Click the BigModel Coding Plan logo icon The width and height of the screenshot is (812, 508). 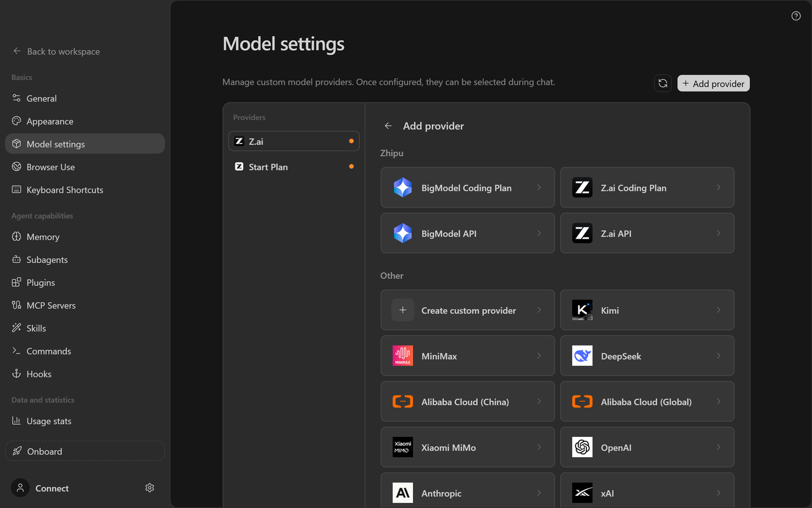[x=403, y=187]
